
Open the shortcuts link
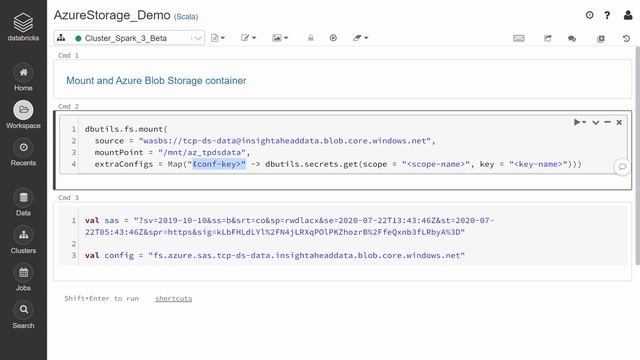pyautogui.click(x=173, y=298)
